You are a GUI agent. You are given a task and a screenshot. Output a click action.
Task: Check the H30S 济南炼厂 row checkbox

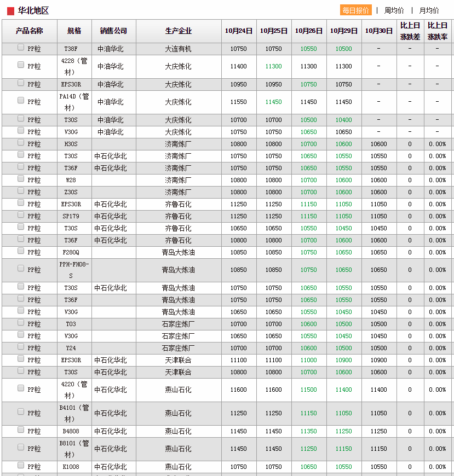click(x=21, y=142)
